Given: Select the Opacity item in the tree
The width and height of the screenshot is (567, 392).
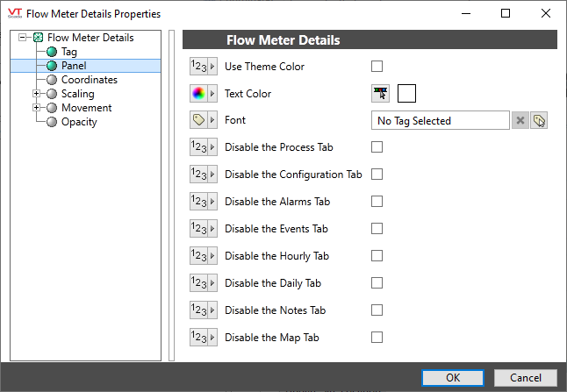Looking at the screenshot, I should coord(79,122).
